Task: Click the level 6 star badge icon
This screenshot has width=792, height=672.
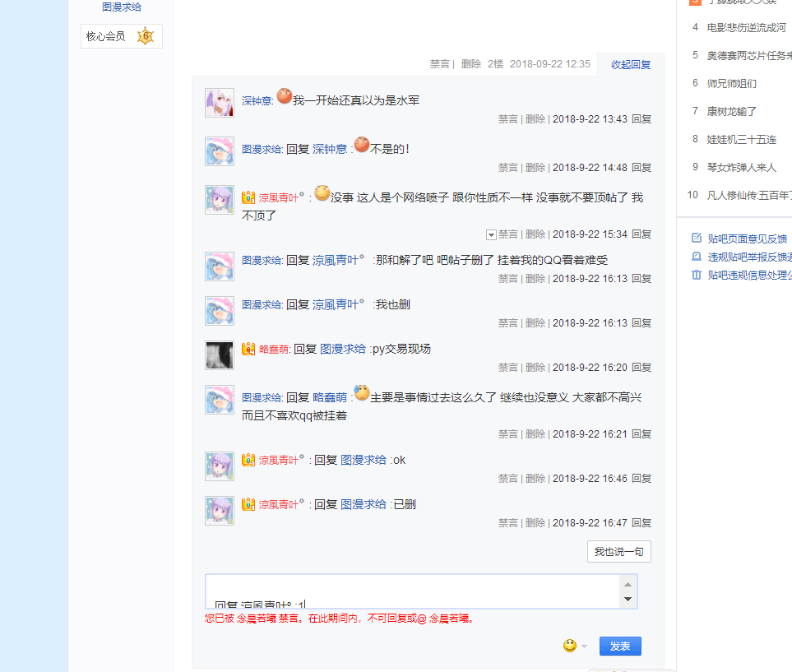Action: coord(146,36)
